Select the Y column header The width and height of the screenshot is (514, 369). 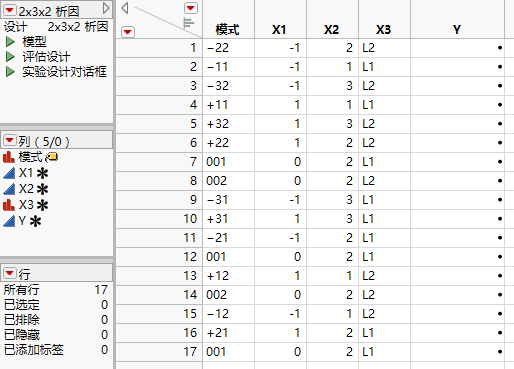pos(457,19)
